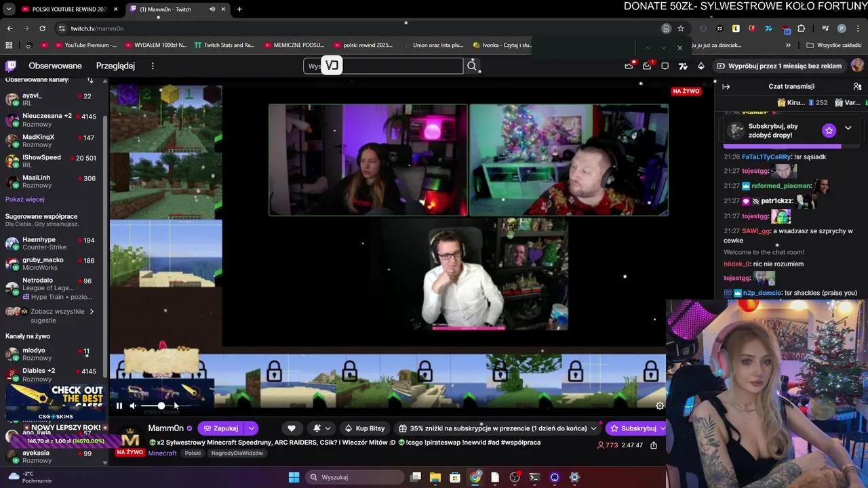
Task: Pause the stream playback
Action: click(119, 406)
